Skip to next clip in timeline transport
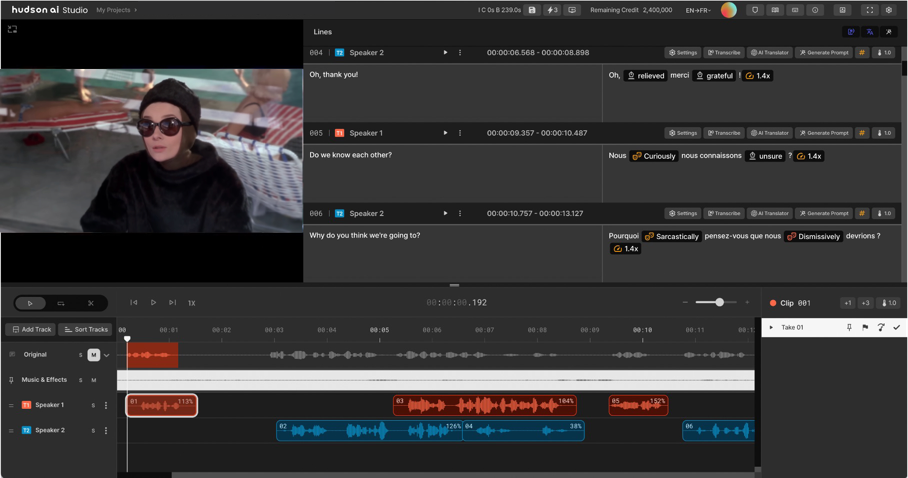Screen dimensions: 908x478 [x=172, y=302]
